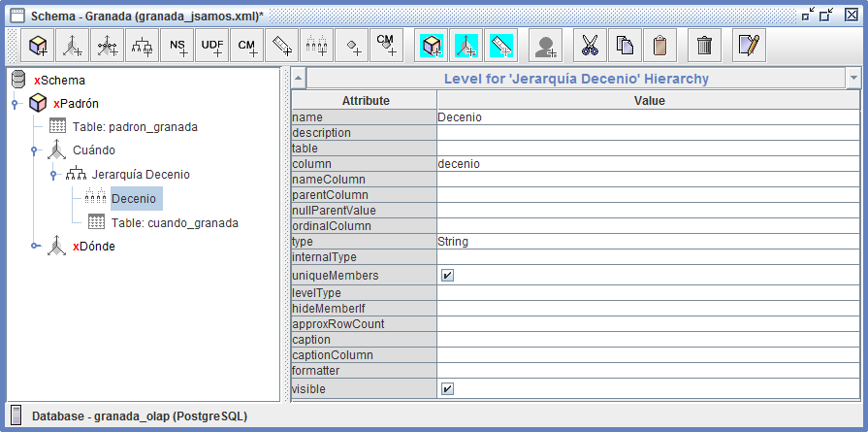868x432 pixels.
Task: Click the nullParentValue attribute label
Action: coord(334,211)
